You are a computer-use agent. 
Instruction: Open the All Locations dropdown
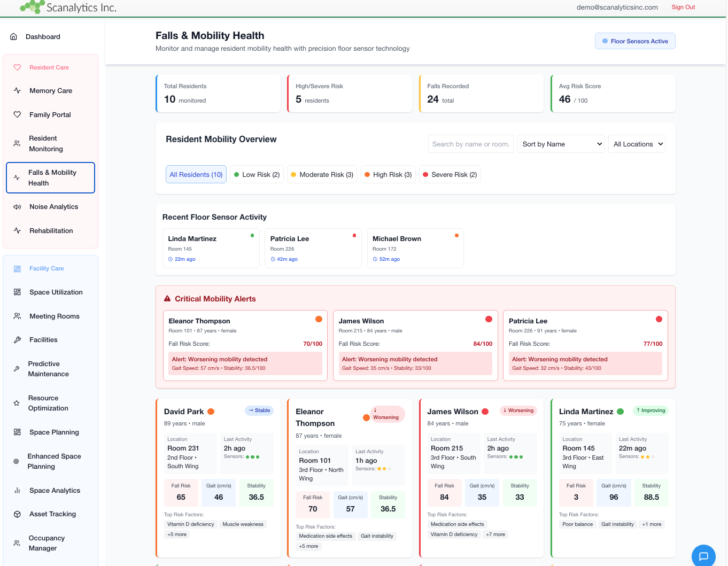point(637,144)
